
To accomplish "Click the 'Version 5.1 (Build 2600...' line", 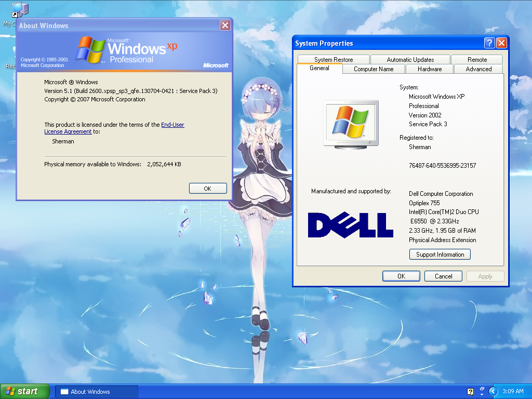I will tap(130, 91).
